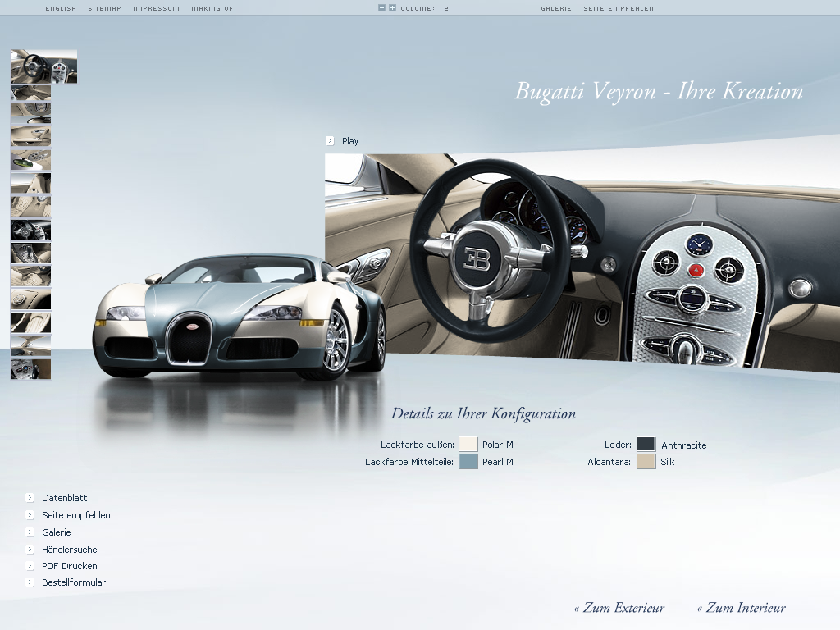Decrease volume with the minus button
840x630 pixels.
pos(382,8)
